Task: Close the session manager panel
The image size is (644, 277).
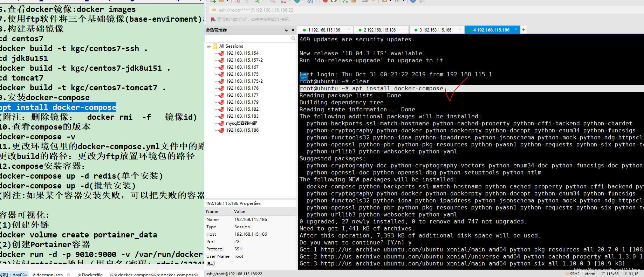Action: coord(293,30)
